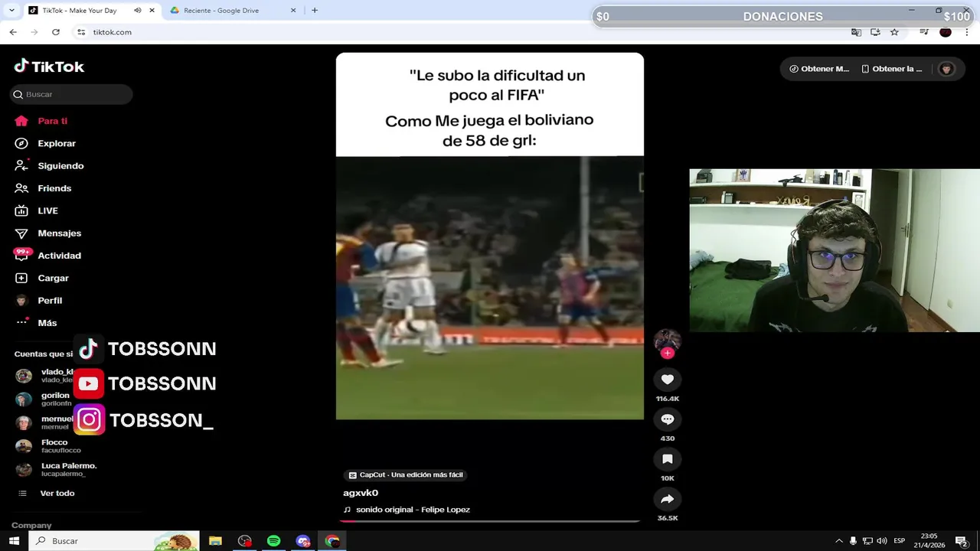Open the Flocco account
Viewport: 980px width, 551px height.
pyautogui.click(x=54, y=446)
